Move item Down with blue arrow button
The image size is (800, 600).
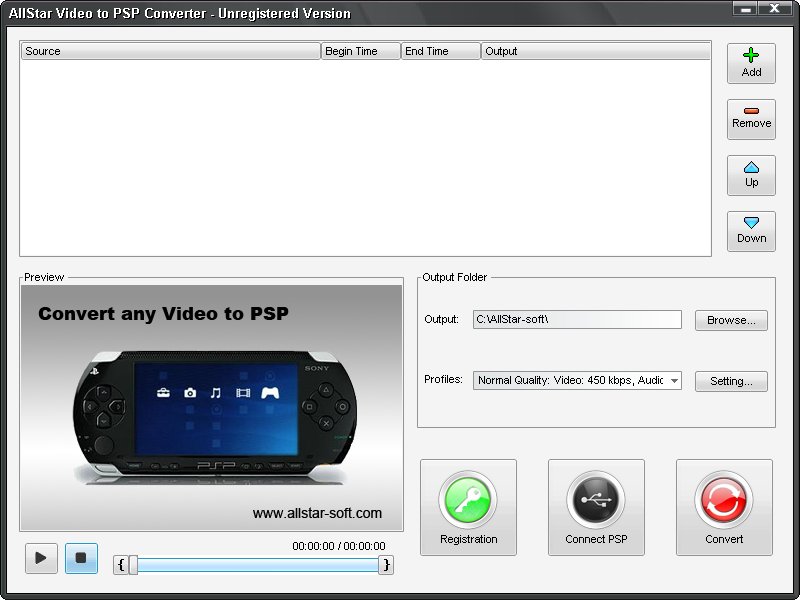pyautogui.click(x=751, y=232)
